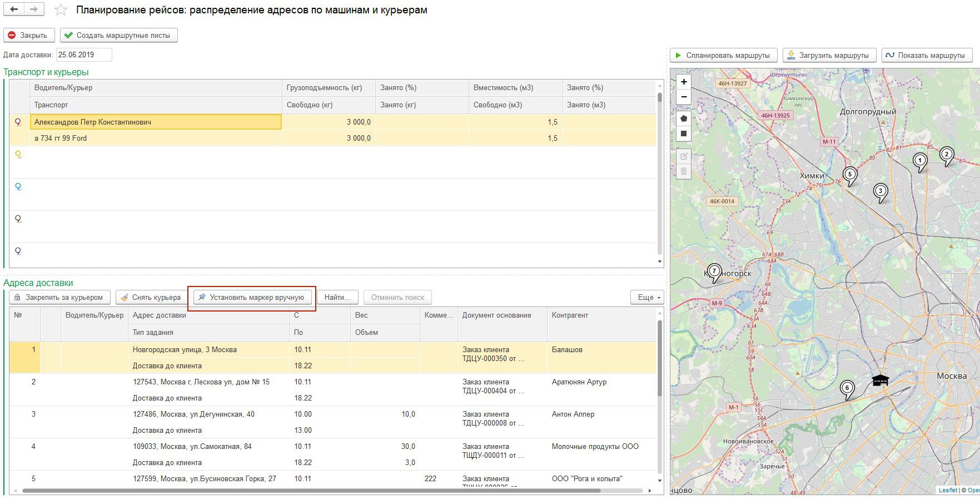Zoom out on the map
Viewport: 980px width, 499px height.
coord(684,97)
